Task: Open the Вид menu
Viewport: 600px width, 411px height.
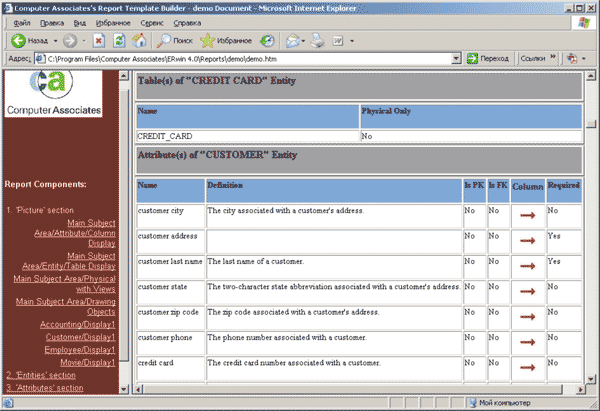Action: click(80, 23)
